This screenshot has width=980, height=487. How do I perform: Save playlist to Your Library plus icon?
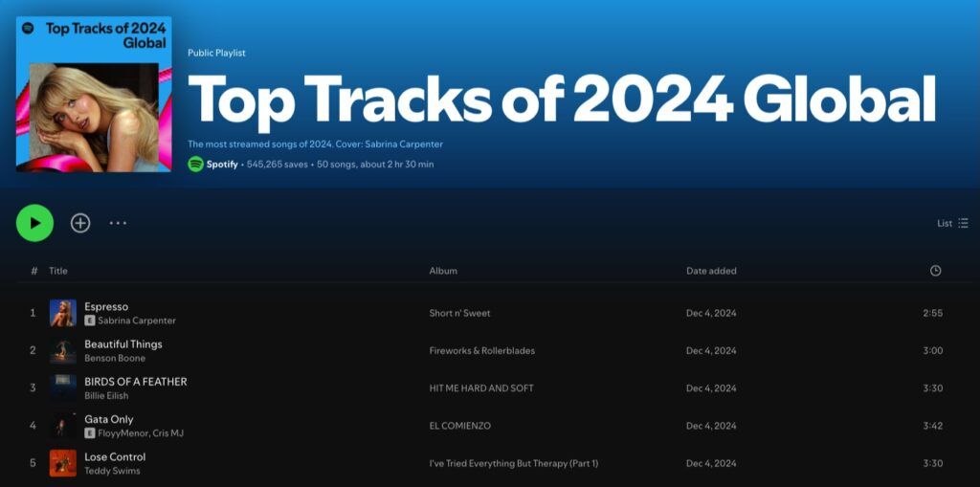[80, 223]
